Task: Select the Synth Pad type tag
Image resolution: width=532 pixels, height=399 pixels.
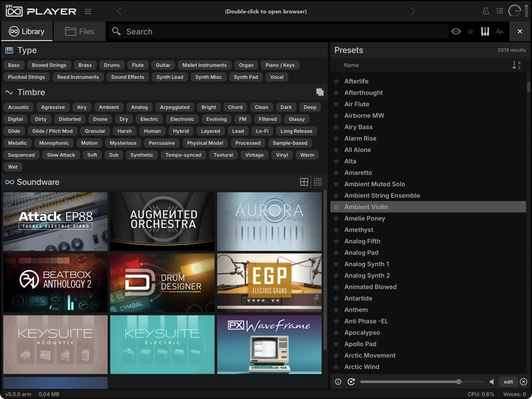Action: point(246,77)
